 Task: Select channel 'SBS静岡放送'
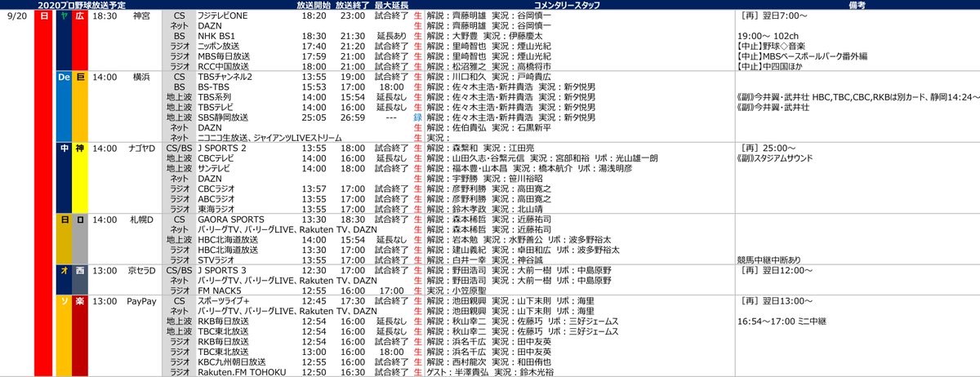pyautogui.click(x=225, y=118)
